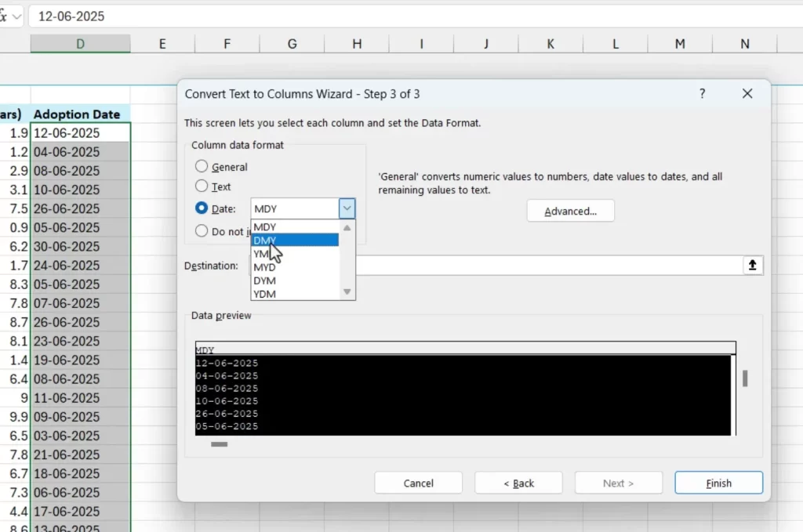Click cell containing 17-06-2025
This screenshot has width=803, height=532.
[81, 512]
